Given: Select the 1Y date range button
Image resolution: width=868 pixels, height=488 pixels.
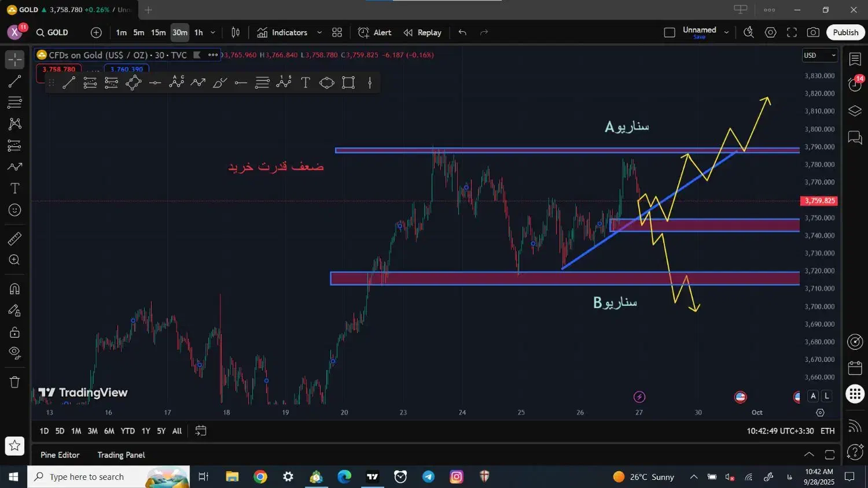Looking at the screenshot, I should coord(146,431).
